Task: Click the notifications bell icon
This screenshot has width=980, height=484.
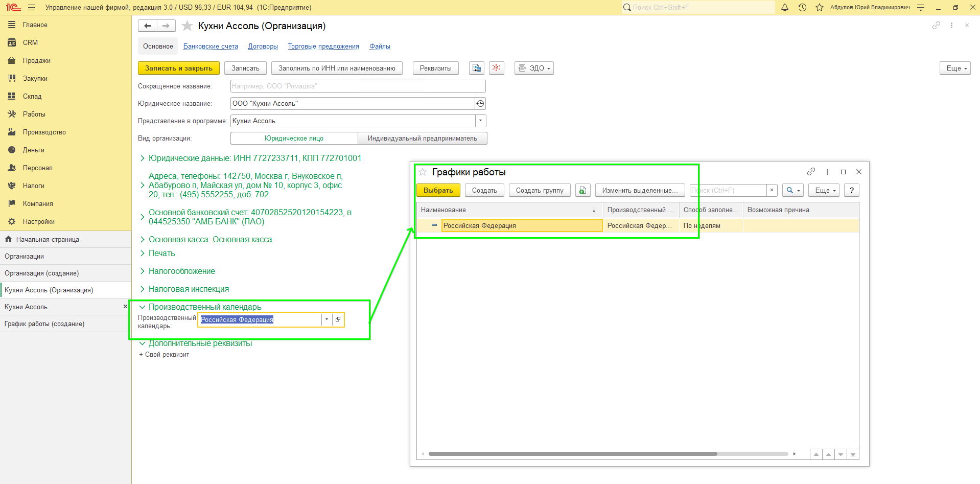Action: pyautogui.click(x=785, y=8)
